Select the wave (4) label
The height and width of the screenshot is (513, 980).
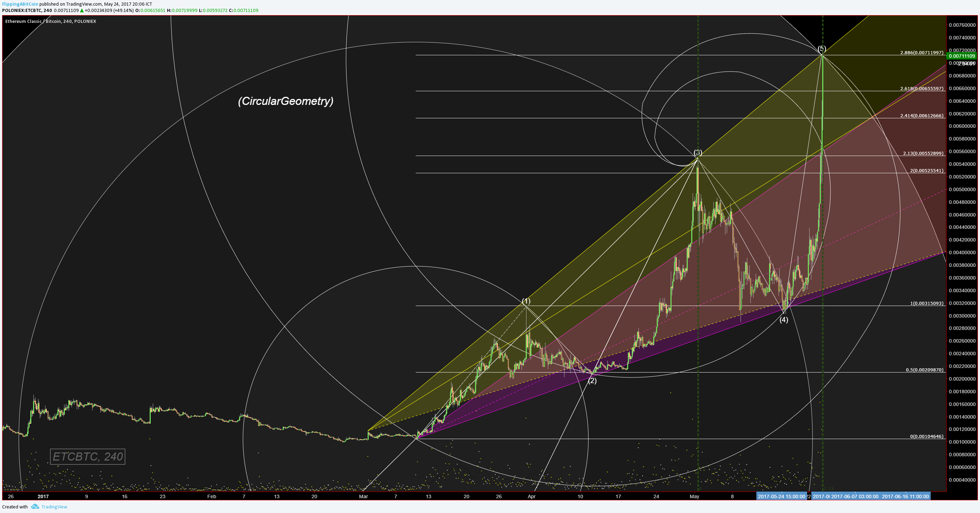click(x=784, y=319)
